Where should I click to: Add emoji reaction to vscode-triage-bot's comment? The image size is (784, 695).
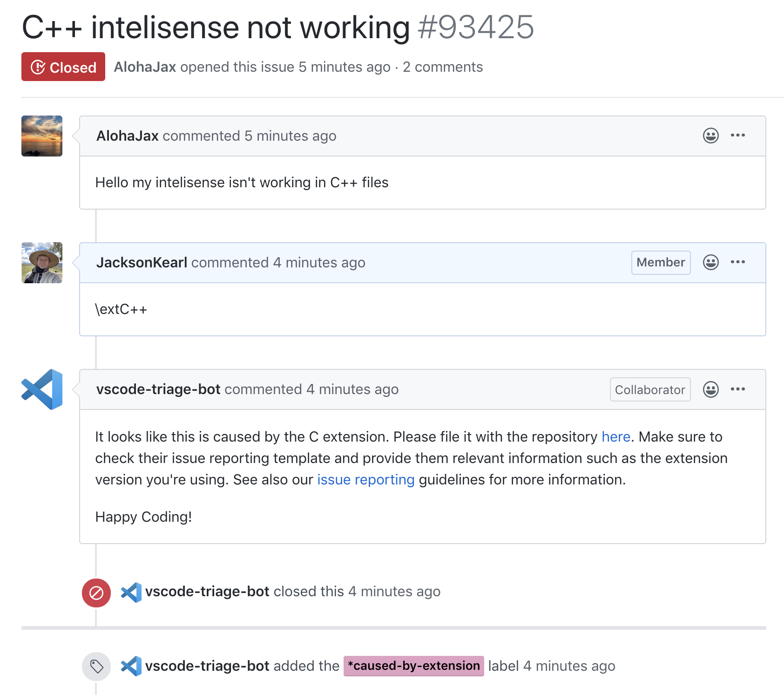(710, 389)
